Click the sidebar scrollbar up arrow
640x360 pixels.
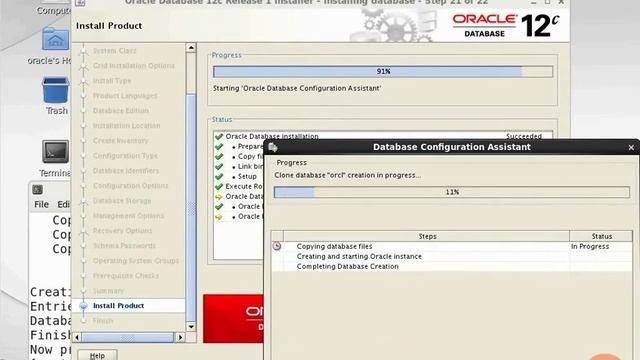(x=191, y=48)
